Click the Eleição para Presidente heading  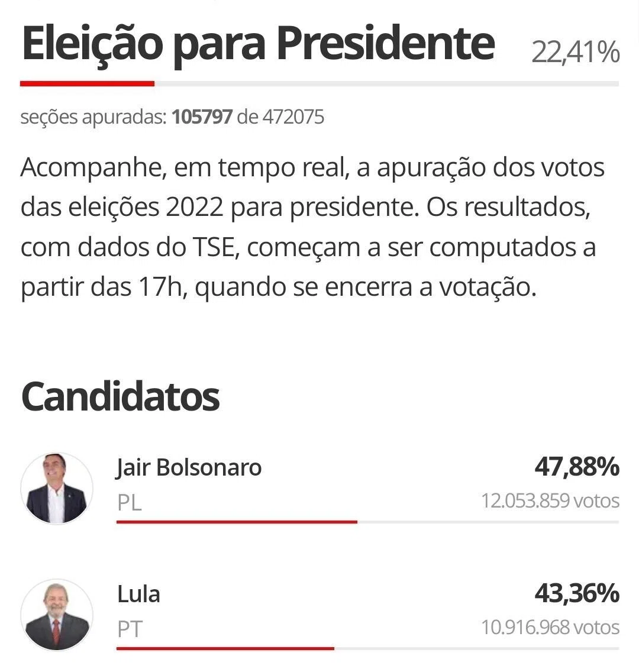click(258, 44)
